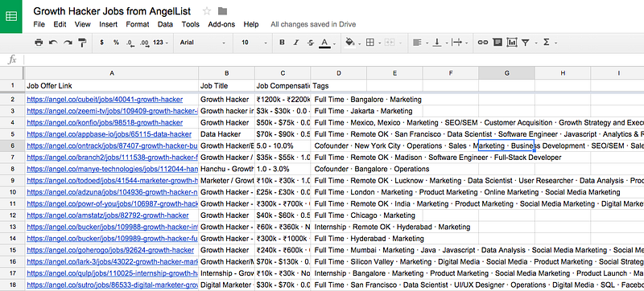644x291 pixels.
Task: Click the 'Job Offer Link' header cell
Action: click(112, 86)
